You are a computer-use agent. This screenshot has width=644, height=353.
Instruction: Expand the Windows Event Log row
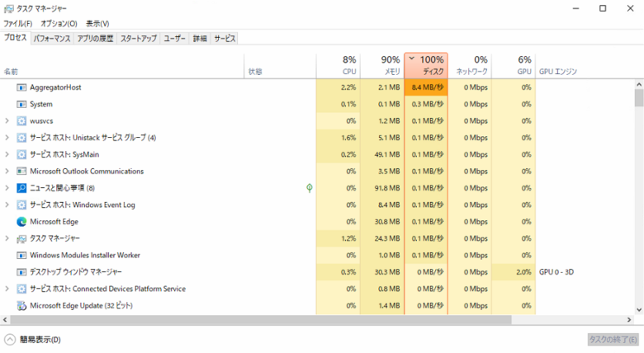[7, 205]
